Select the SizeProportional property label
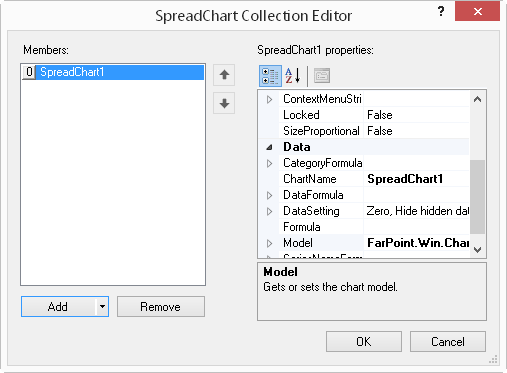 click(x=321, y=131)
